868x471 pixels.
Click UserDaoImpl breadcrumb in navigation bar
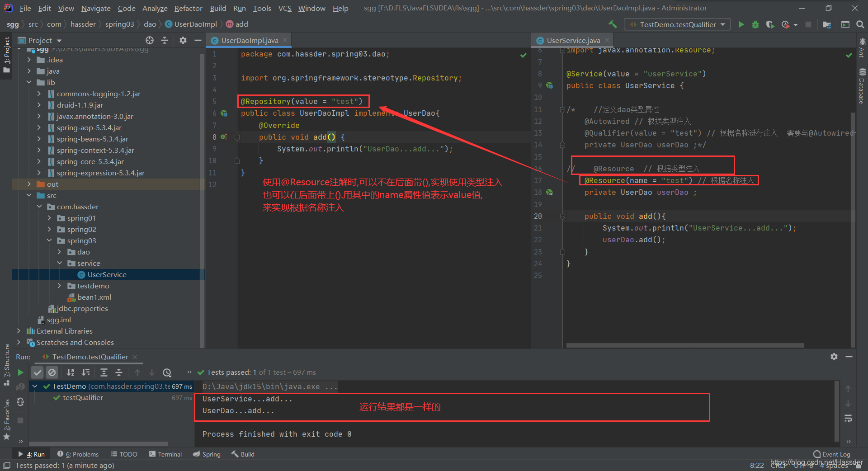click(x=191, y=24)
